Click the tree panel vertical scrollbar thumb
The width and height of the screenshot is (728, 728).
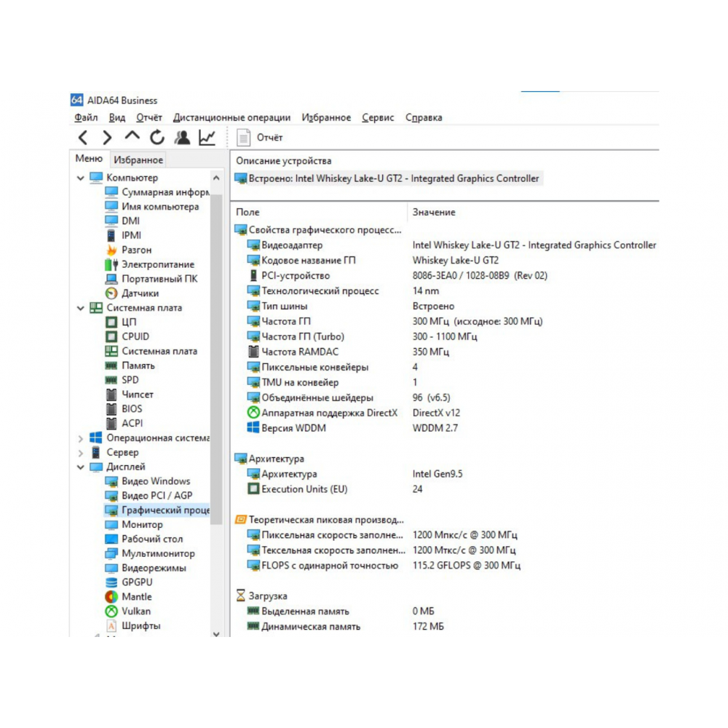216,360
